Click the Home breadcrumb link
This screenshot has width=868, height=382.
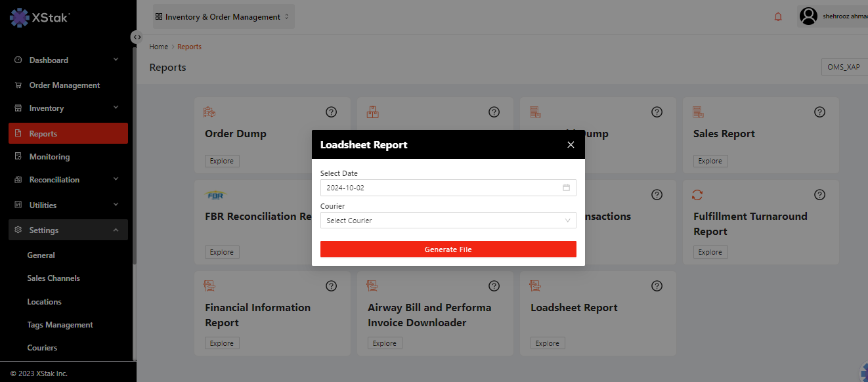pyautogui.click(x=159, y=47)
